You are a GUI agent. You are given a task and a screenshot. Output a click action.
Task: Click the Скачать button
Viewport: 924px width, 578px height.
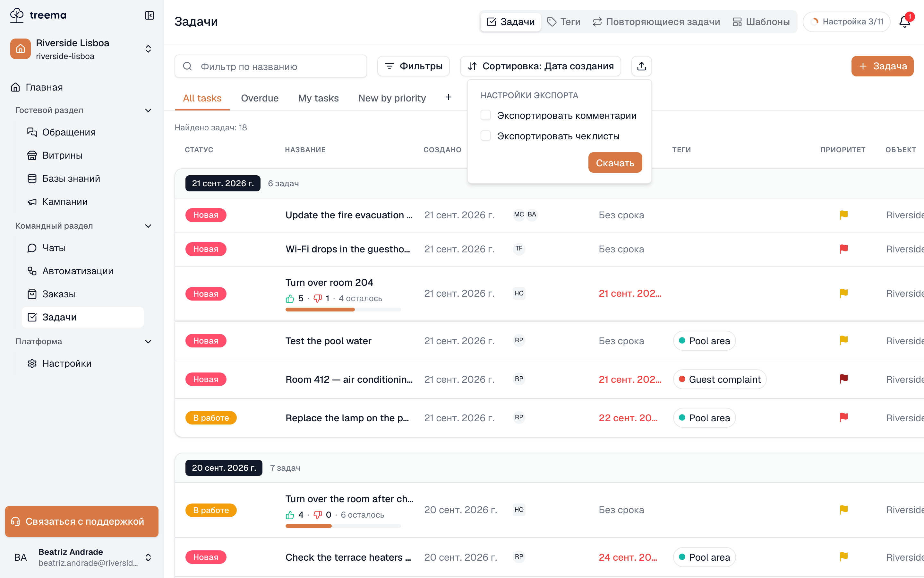[x=615, y=163]
